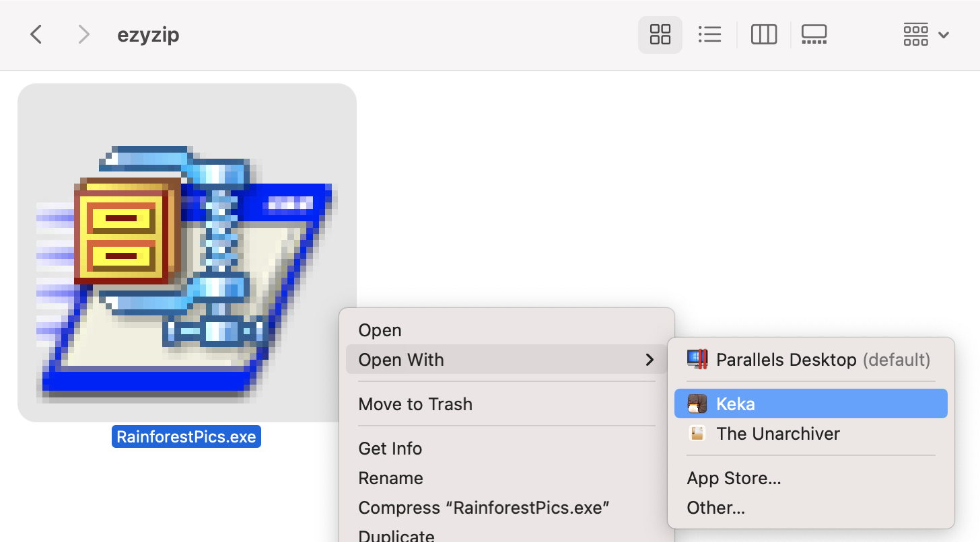Click the back navigation arrow

[x=36, y=34]
